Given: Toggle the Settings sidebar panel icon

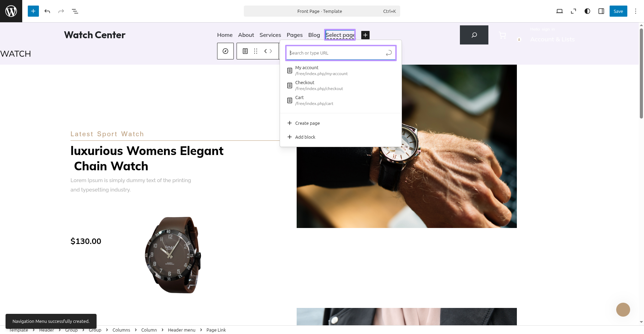Looking at the screenshot, I should [601, 11].
